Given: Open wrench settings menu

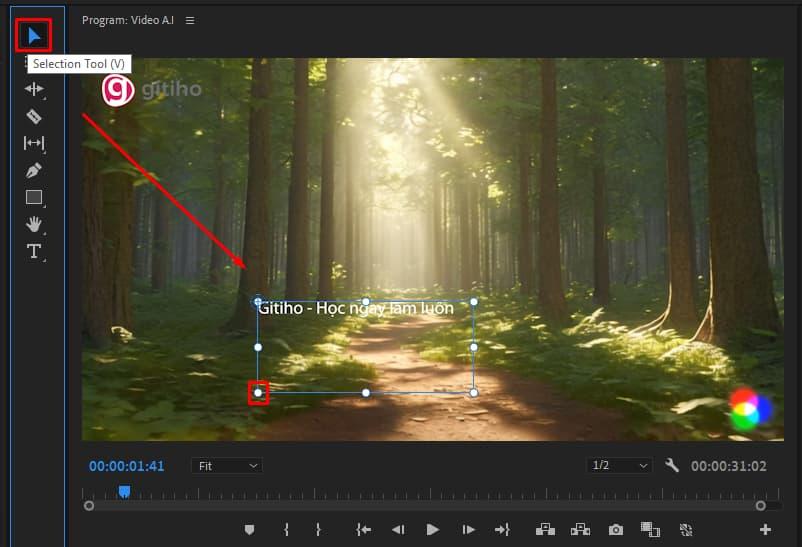Looking at the screenshot, I should 672,466.
